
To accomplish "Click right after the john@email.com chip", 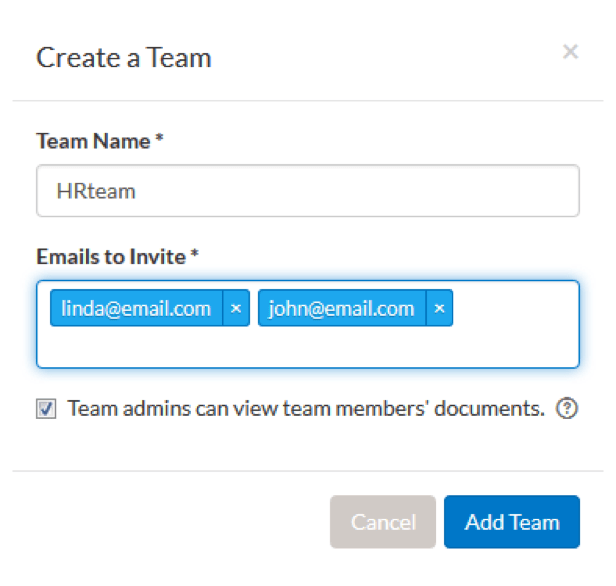I will point(470,309).
